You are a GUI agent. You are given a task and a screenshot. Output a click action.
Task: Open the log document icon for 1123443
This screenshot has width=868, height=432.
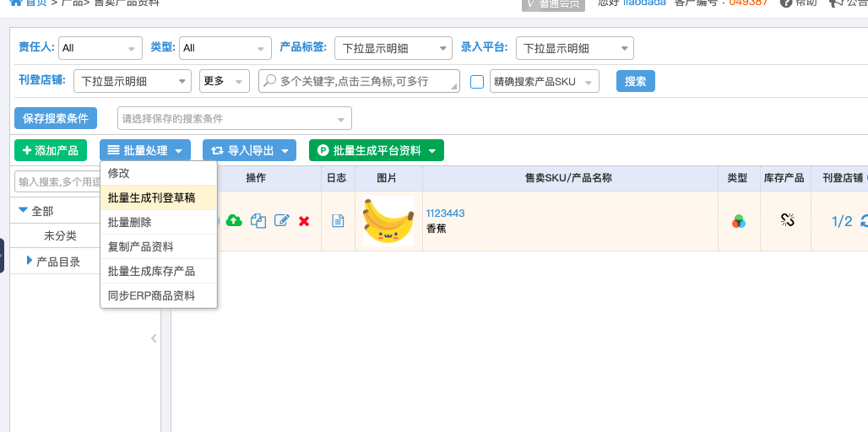(x=338, y=221)
